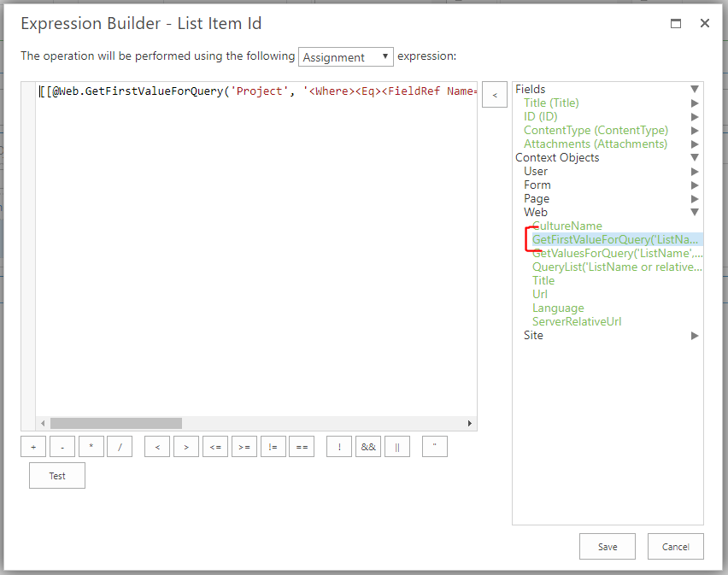Insert the double quote character

435,446
